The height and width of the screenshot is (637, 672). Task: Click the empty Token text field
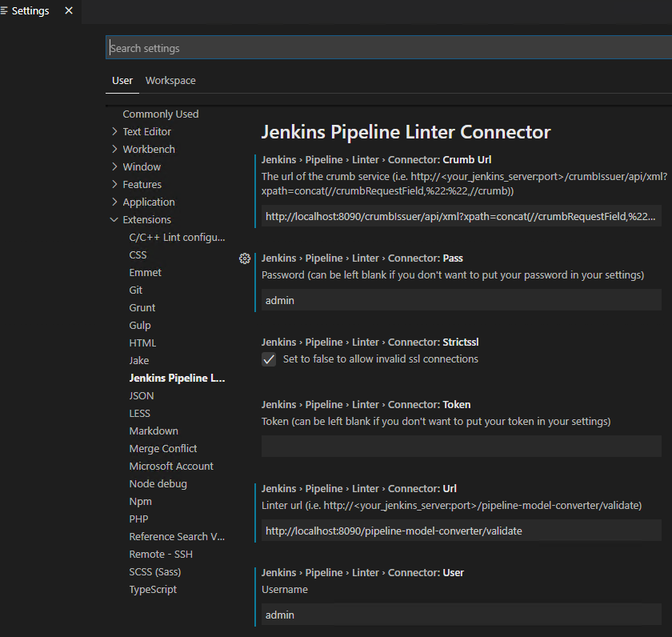pos(461,447)
